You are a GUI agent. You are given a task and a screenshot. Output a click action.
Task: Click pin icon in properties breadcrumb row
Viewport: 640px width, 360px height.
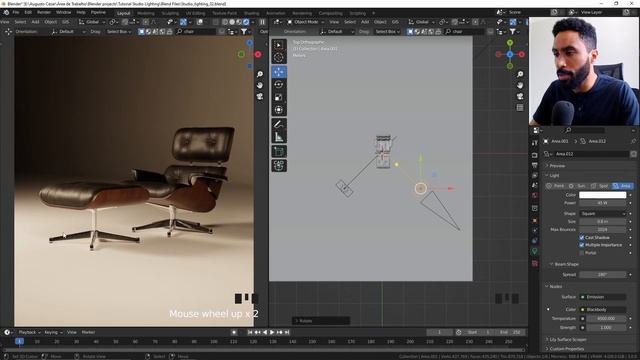pyautogui.click(x=633, y=141)
